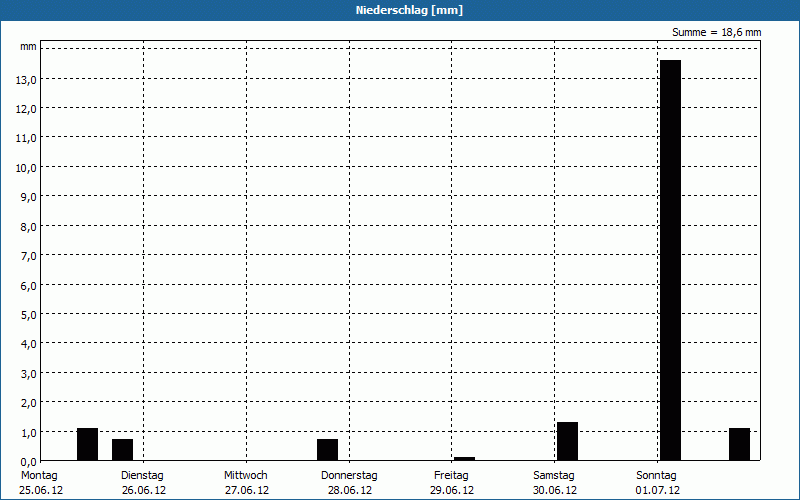Click the 1,0 y-axis value

point(29,432)
